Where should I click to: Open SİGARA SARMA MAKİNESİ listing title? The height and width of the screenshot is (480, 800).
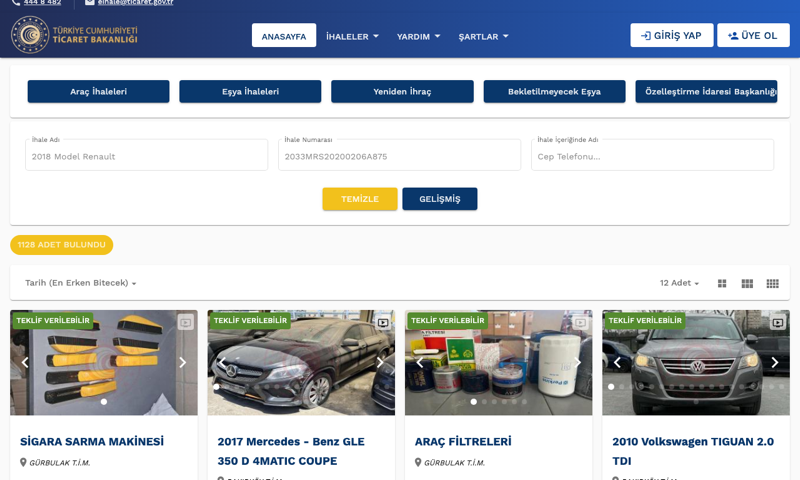coord(92,442)
